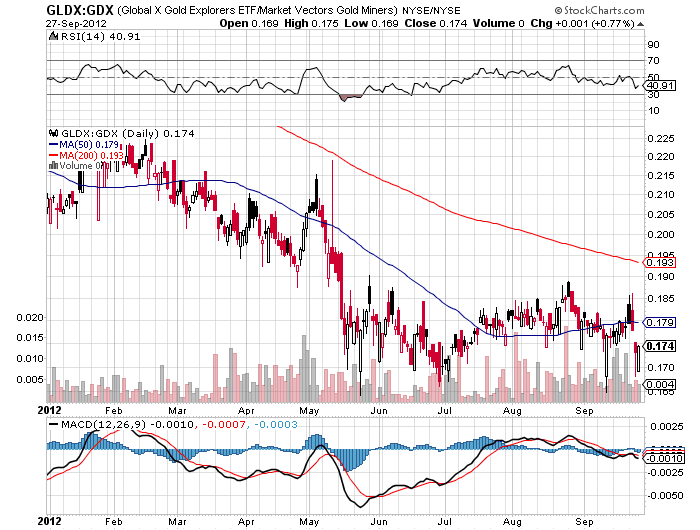700x530 pixels.
Task: Click Mar on the MACD panel date axis
Action: tap(177, 522)
